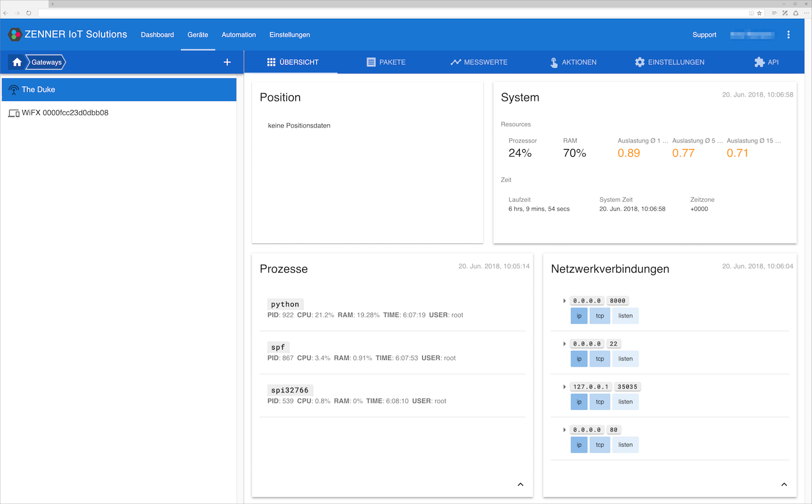Open Dashboard in top navigation
The height and width of the screenshot is (504, 812).
click(157, 35)
